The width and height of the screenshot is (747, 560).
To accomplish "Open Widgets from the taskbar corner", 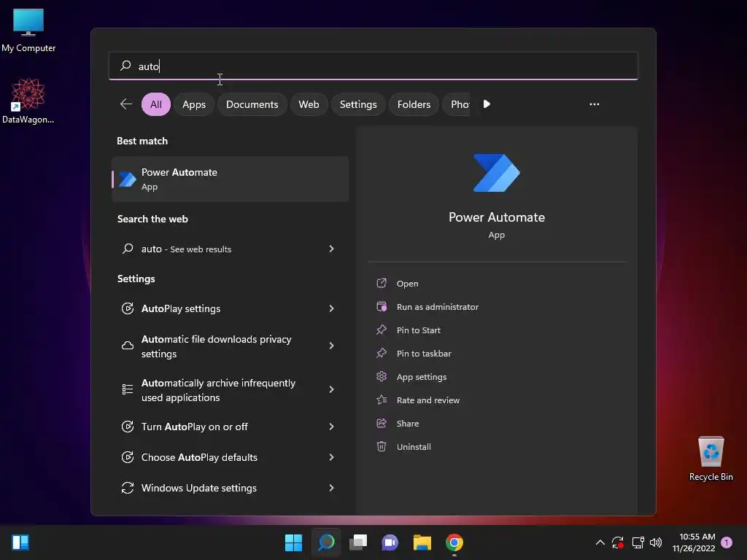I will [20, 542].
